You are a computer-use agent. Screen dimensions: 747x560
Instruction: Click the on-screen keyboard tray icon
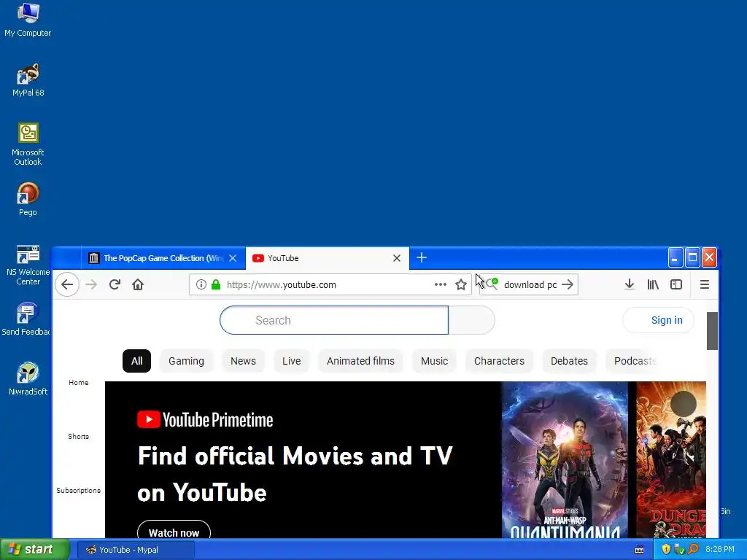(x=639, y=550)
